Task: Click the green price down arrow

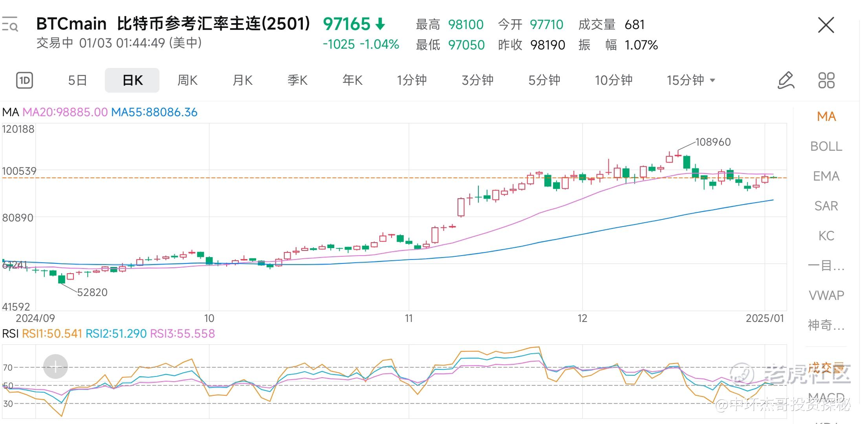Action: [x=380, y=24]
